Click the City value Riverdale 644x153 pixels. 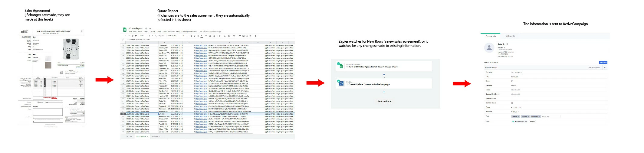click(x=514, y=76)
